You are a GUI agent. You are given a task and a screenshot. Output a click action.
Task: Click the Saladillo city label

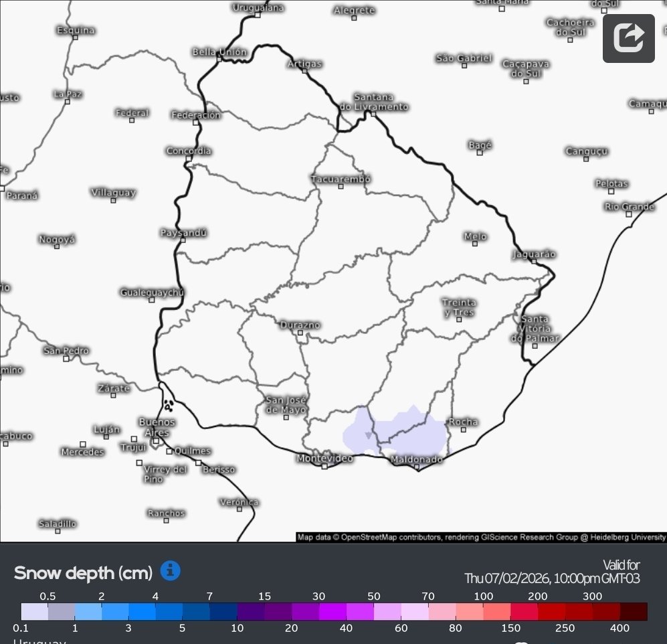[x=58, y=524]
